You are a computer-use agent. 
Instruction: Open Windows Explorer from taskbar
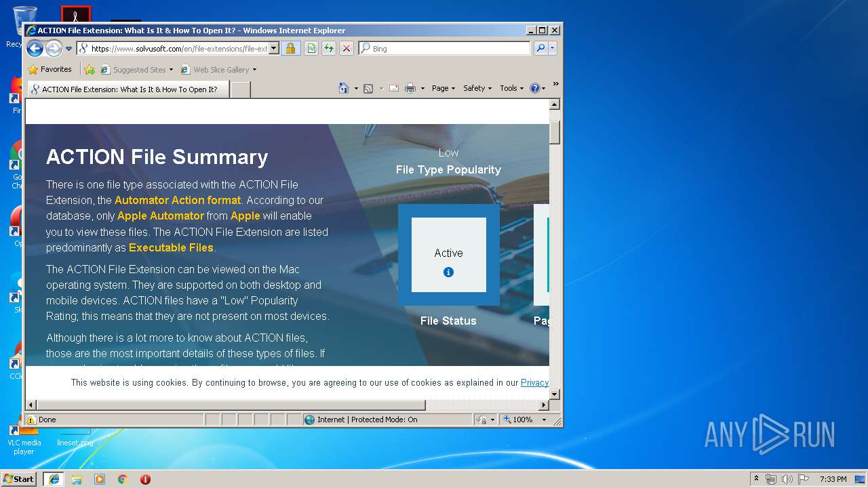(77, 479)
